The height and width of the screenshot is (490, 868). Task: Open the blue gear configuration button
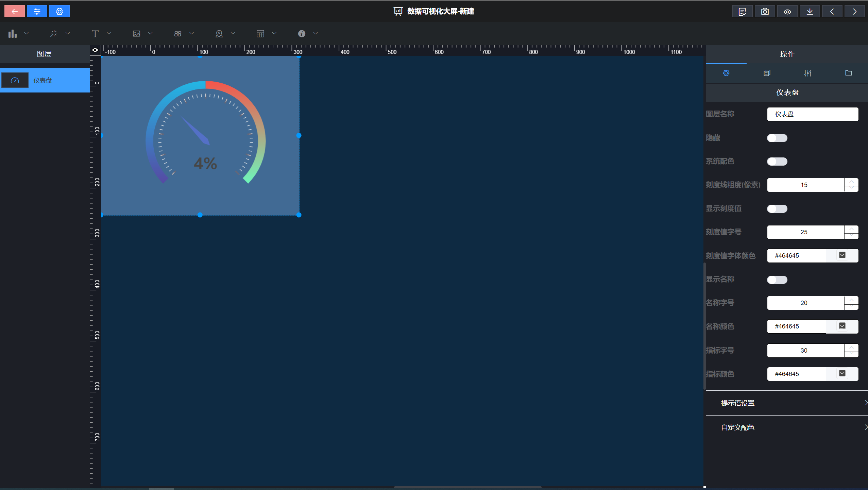59,11
